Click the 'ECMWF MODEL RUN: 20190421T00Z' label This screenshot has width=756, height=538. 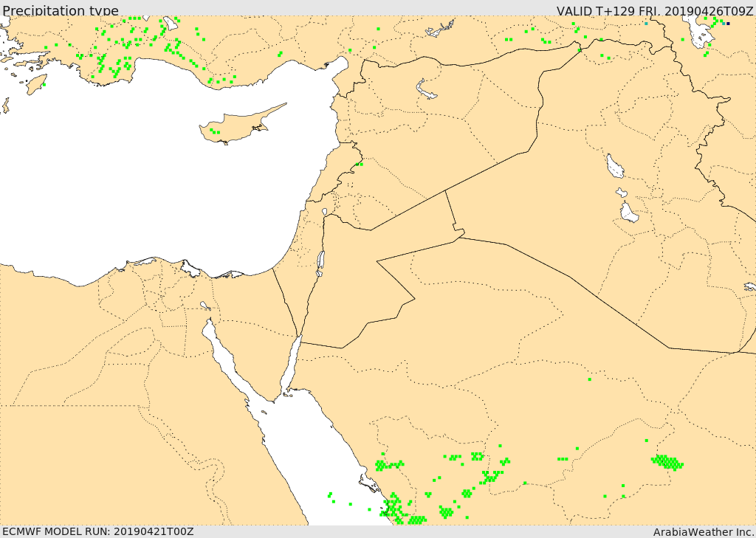98,531
